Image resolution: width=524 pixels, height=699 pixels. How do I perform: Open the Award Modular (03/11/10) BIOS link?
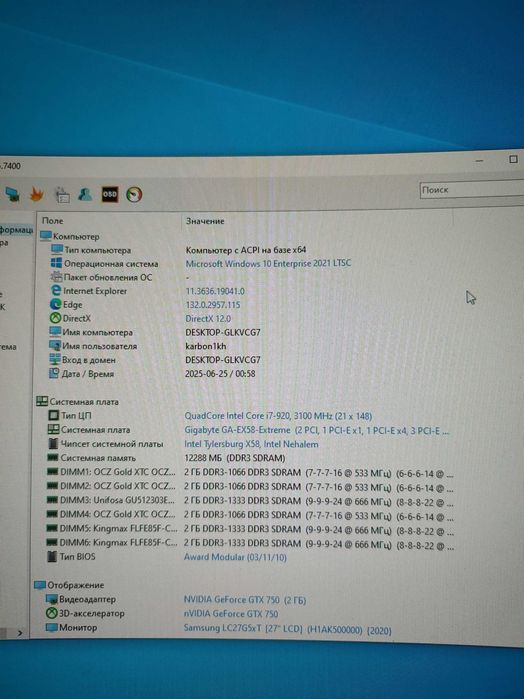click(x=235, y=558)
